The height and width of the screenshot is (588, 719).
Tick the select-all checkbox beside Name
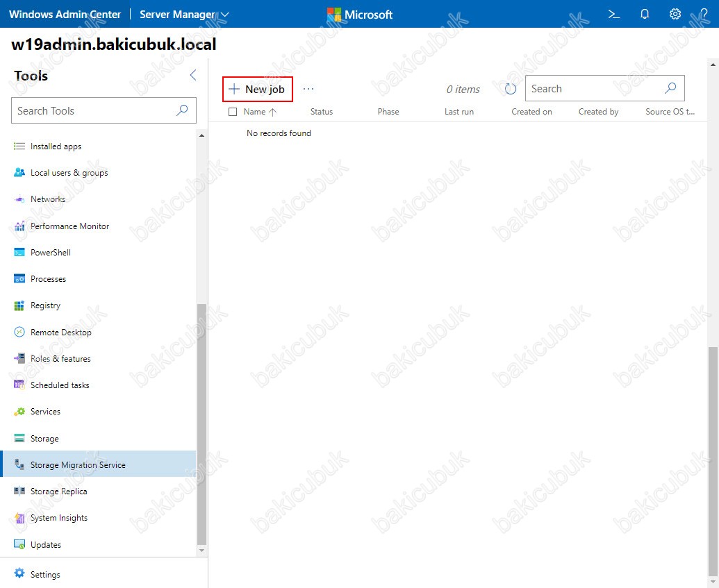coord(233,112)
